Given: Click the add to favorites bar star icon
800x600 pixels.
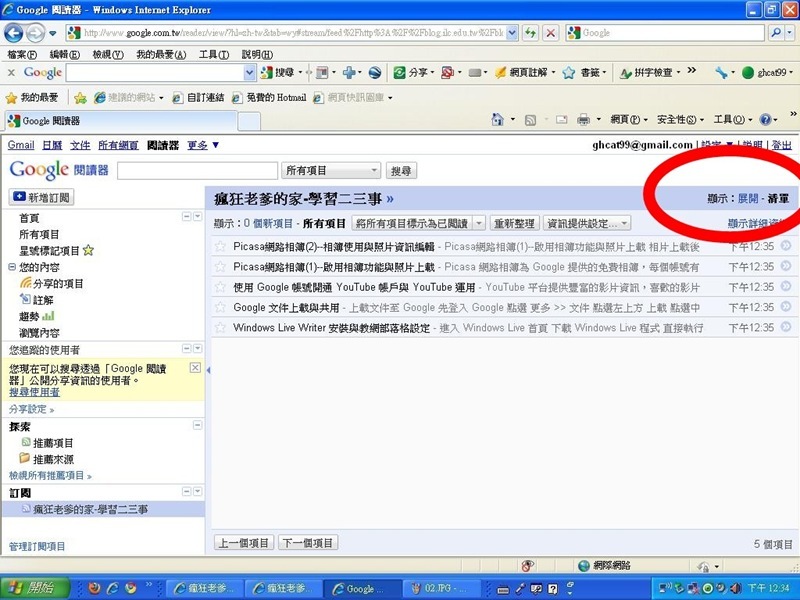Looking at the screenshot, I should click(x=80, y=97).
